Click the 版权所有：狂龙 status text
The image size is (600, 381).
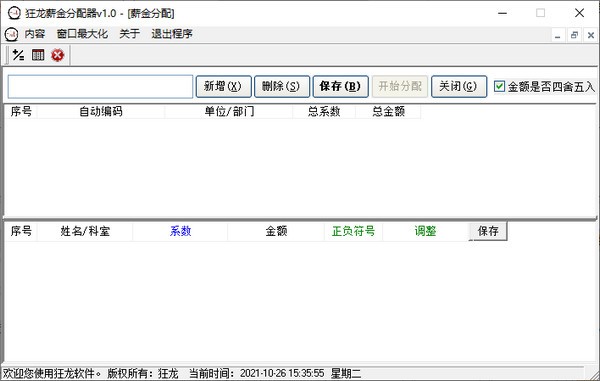(143, 373)
